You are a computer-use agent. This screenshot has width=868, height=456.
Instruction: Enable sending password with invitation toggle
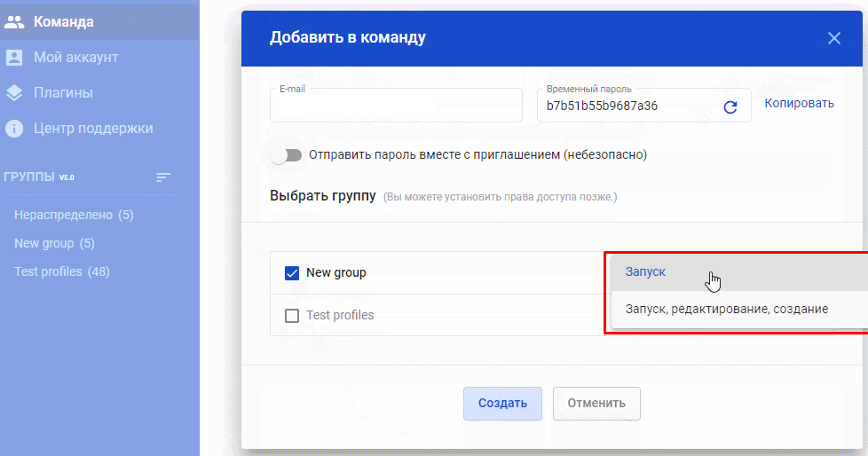(287, 155)
